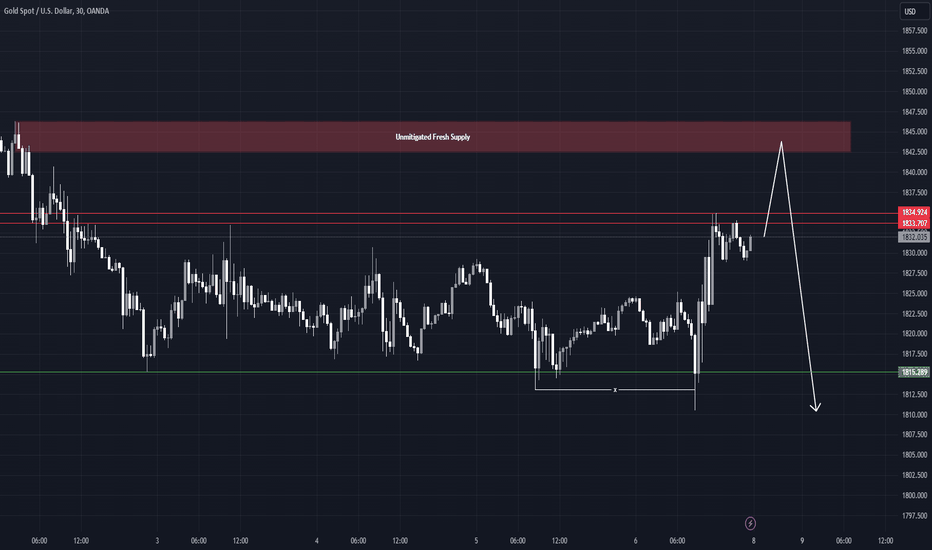
Task: Click the 1845.000 price axis value
Action: 914,132
